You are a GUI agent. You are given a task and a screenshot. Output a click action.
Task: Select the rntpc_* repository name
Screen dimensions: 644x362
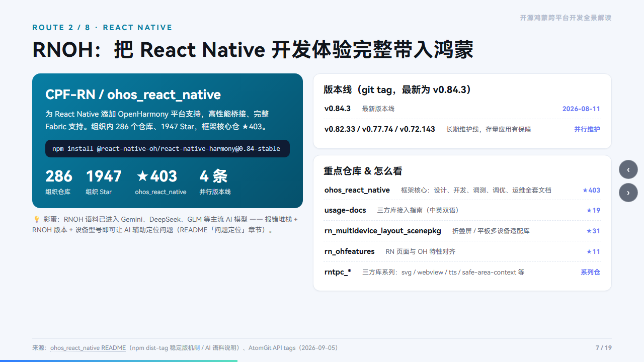pos(338,272)
